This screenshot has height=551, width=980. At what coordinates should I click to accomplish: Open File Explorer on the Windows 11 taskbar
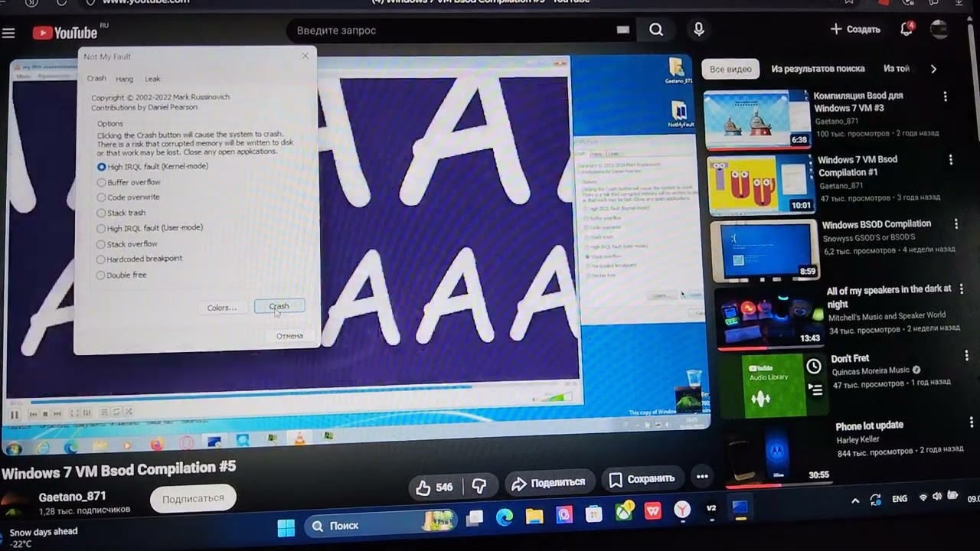coord(534,517)
